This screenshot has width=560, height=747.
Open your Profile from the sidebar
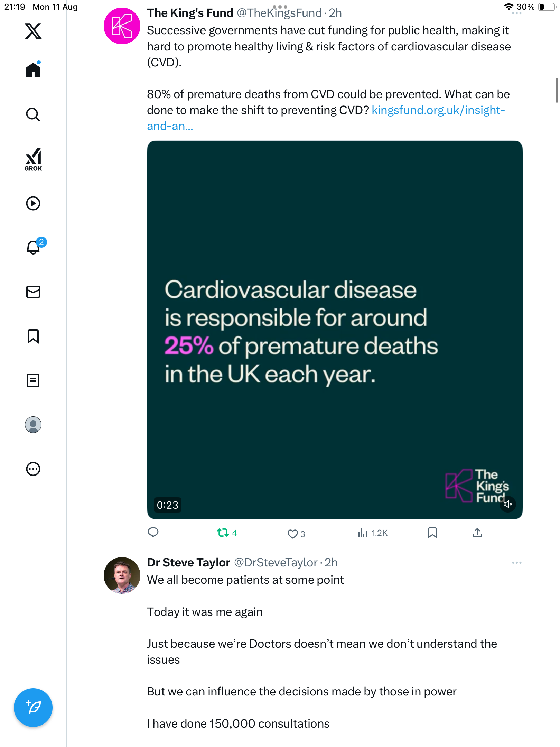tap(33, 425)
